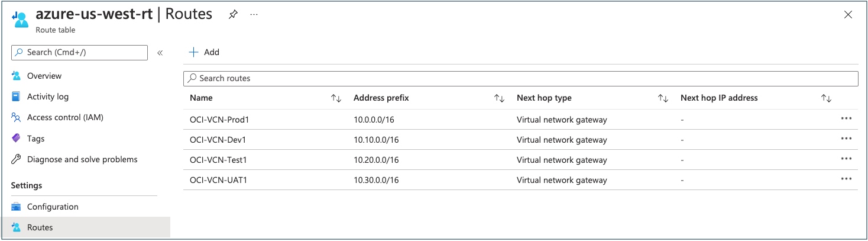
Task: Click the 10.0.0.0/16 address prefix
Action: click(x=374, y=120)
